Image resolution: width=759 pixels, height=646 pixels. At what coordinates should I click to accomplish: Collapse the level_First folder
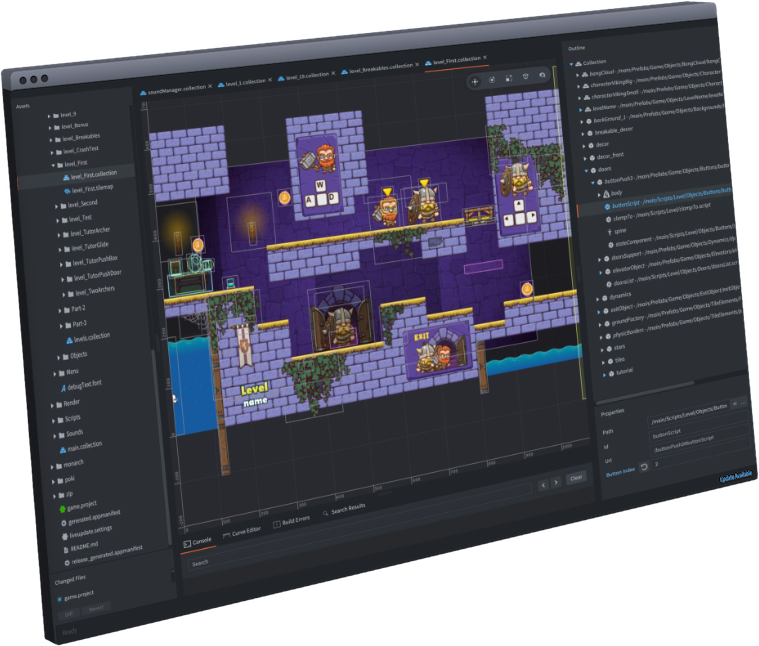coord(54,164)
